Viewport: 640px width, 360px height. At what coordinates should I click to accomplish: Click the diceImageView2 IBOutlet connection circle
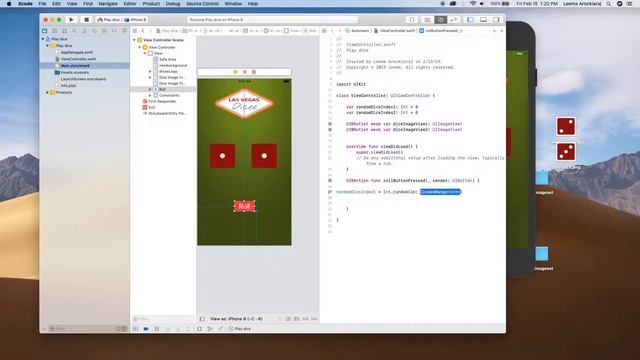coord(330,129)
